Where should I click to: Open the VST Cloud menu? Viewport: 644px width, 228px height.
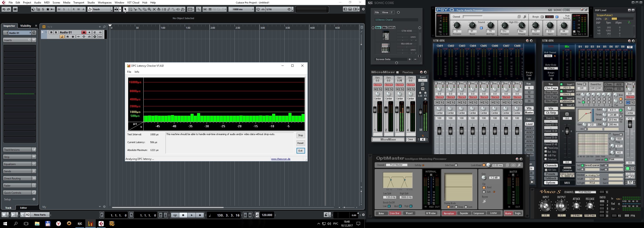[133, 2]
